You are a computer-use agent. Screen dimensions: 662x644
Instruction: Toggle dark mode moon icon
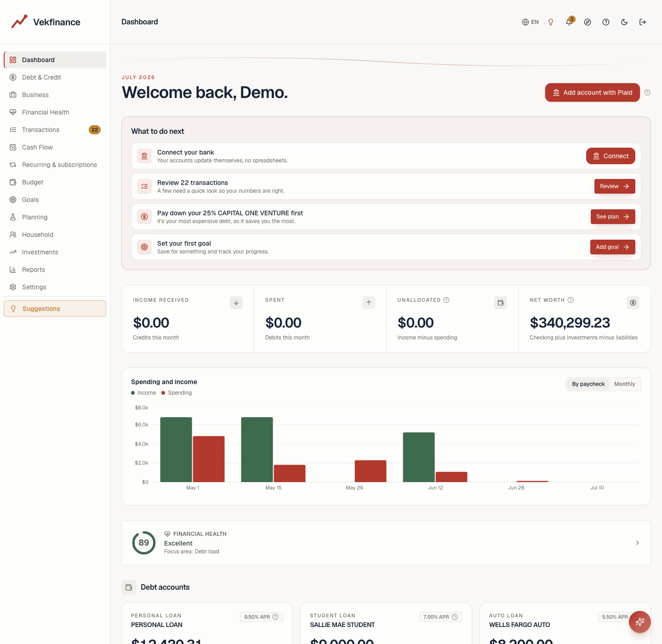click(x=624, y=22)
